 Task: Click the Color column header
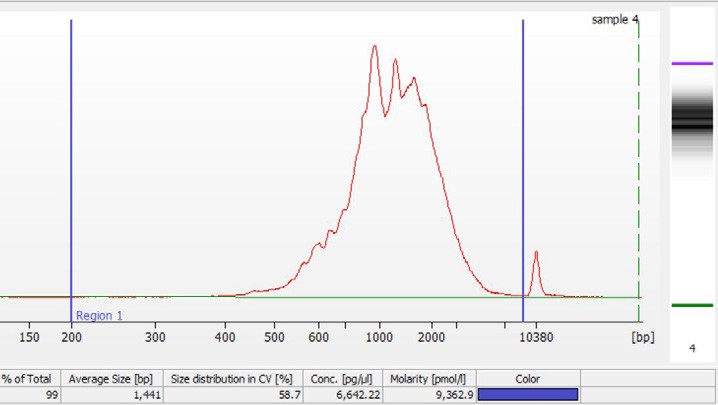pyautogui.click(x=527, y=379)
